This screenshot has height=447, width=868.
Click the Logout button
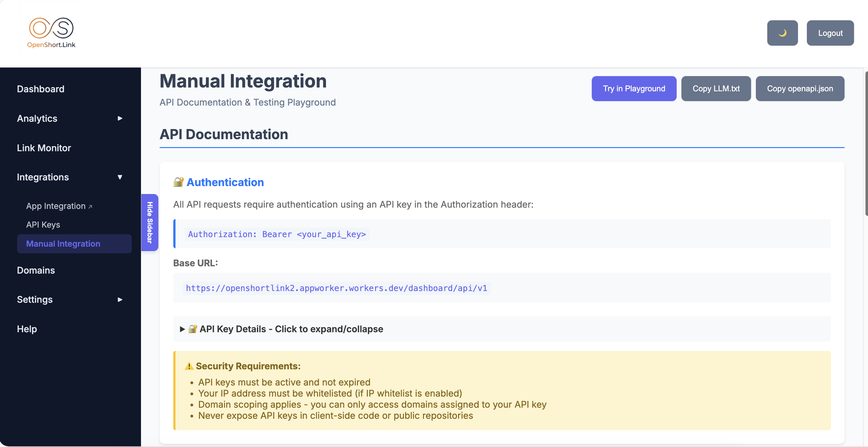[830, 33]
